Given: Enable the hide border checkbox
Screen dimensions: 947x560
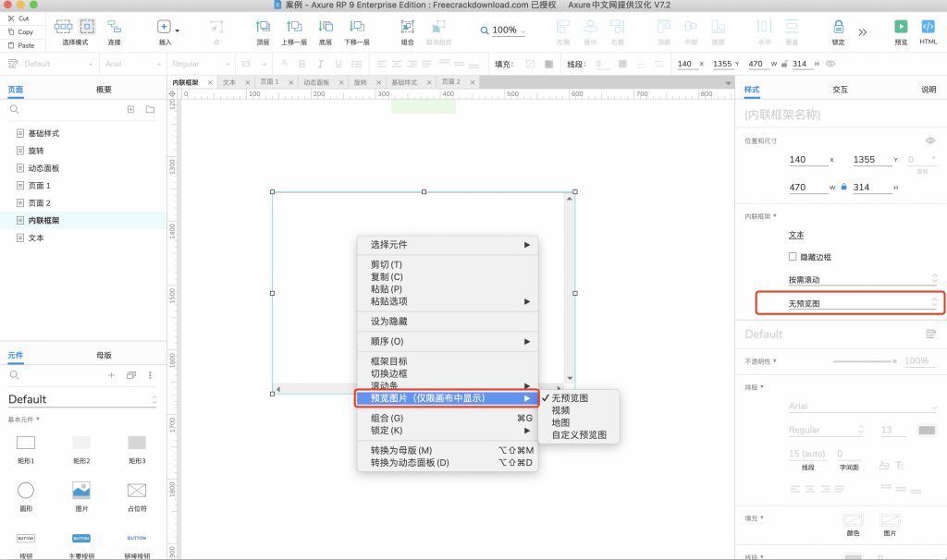Looking at the screenshot, I should (792, 257).
